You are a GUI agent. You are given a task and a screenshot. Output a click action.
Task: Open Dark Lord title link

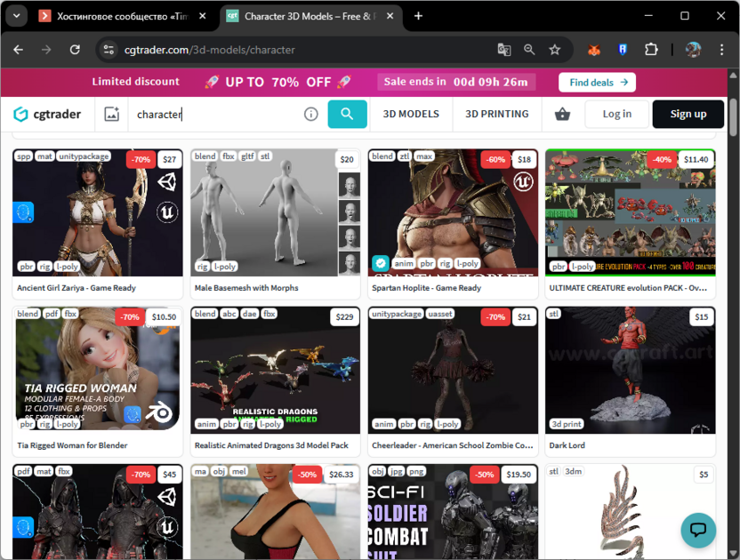(x=567, y=445)
